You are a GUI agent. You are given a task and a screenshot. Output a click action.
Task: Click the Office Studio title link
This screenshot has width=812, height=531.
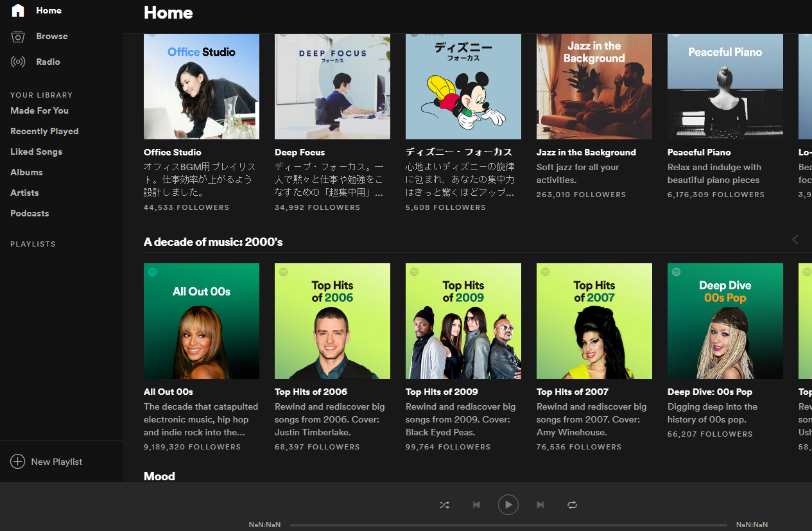tap(173, 152)
